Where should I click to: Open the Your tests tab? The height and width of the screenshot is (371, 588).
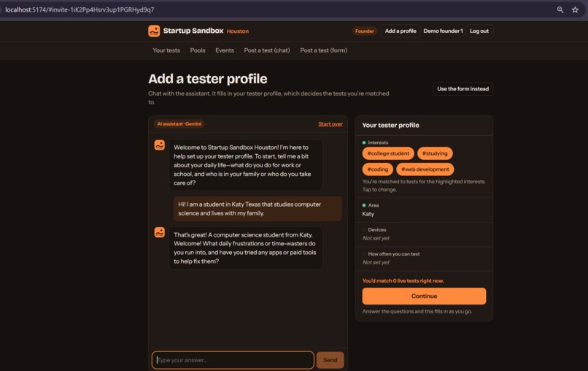tap(166, 50)
